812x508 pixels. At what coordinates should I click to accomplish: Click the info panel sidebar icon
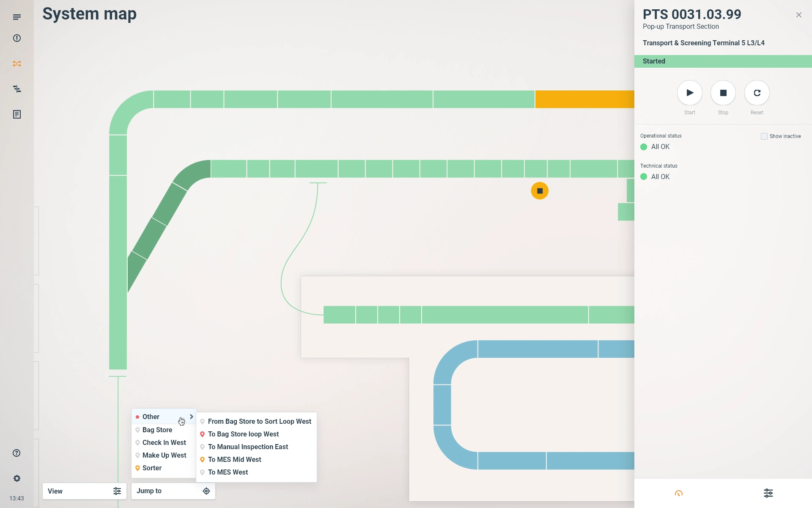(x=16, y=38)
